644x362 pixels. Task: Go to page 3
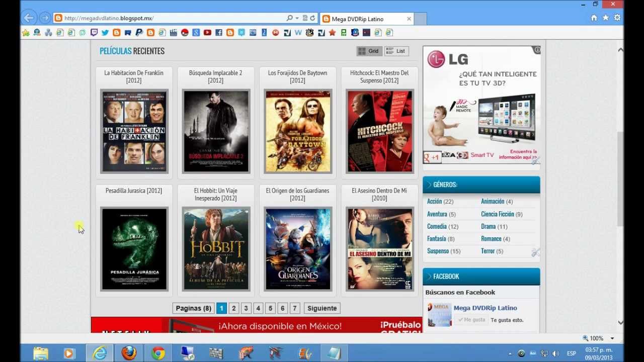pos(246,308)
